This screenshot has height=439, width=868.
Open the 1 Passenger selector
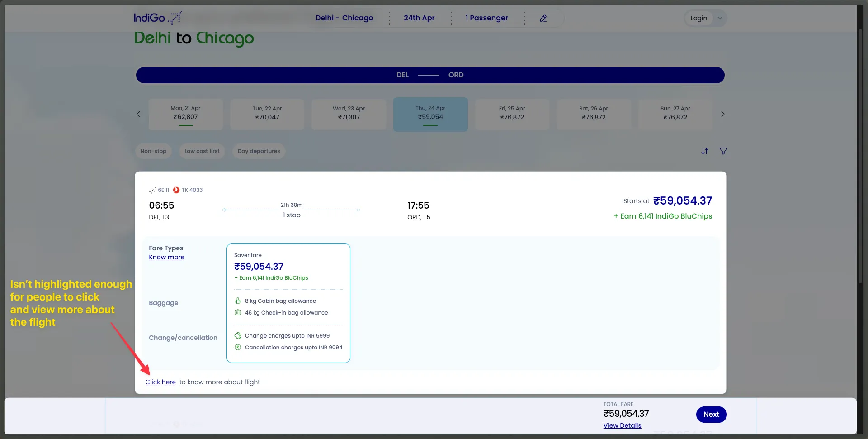pos(486,18)
